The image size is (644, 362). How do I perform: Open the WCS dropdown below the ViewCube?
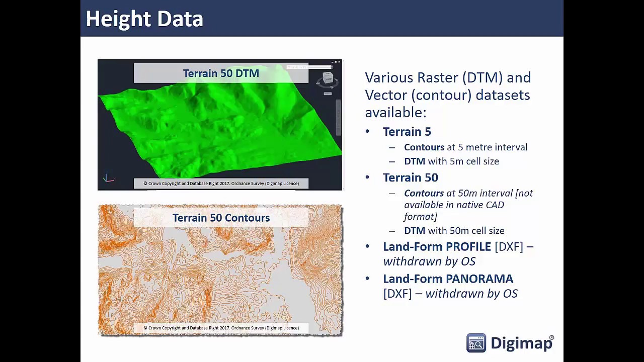coord(328,94)
